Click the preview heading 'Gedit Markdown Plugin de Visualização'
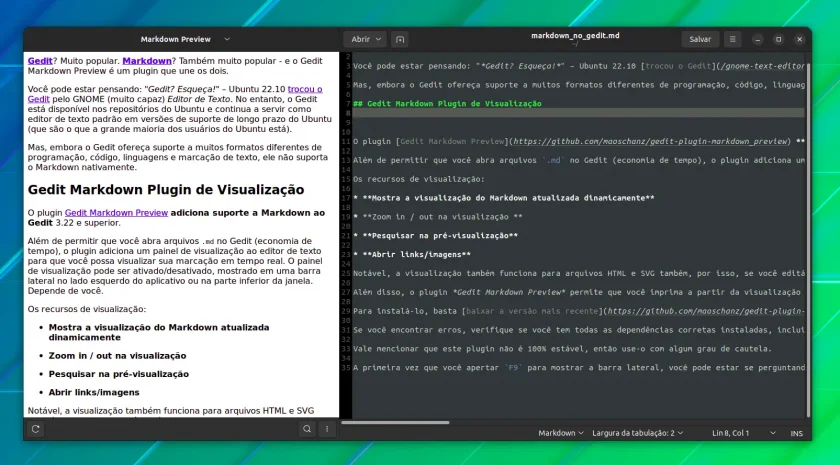Image resolution: width=840 pixels, height=465 pixels. 166,190
